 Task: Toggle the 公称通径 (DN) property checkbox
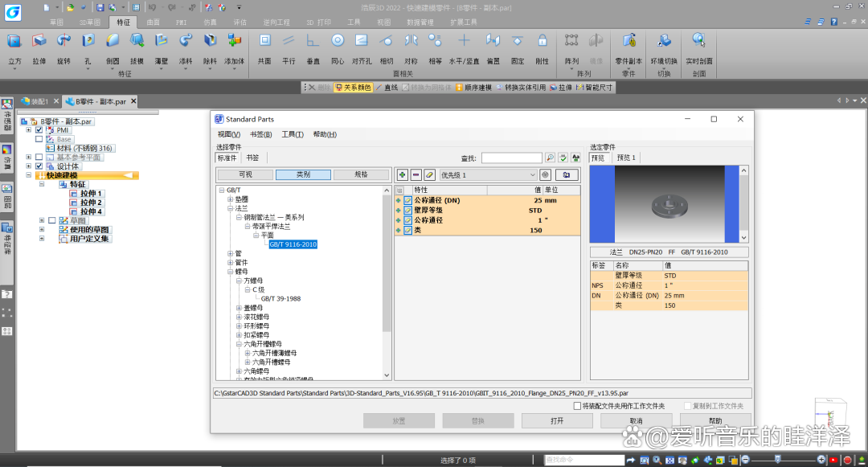click(408, 200)
